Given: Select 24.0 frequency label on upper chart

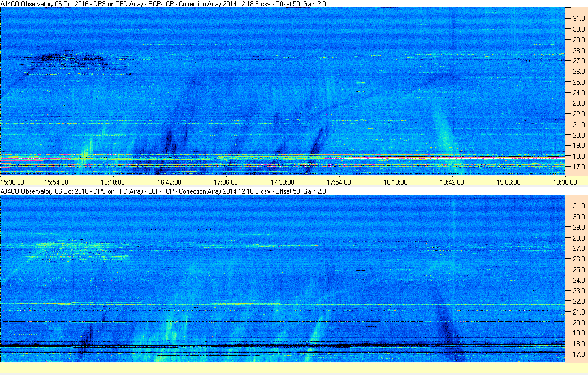Looking at the screenshot, I should coord(578,93).
